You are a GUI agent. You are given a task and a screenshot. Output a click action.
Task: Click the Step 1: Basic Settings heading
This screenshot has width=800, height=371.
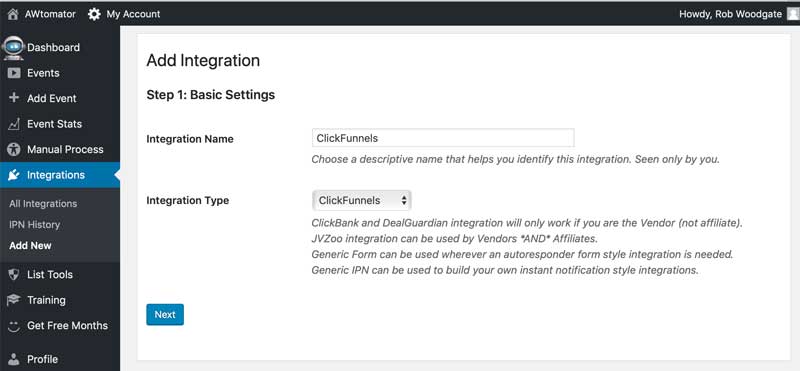click(x=211, y=95)
